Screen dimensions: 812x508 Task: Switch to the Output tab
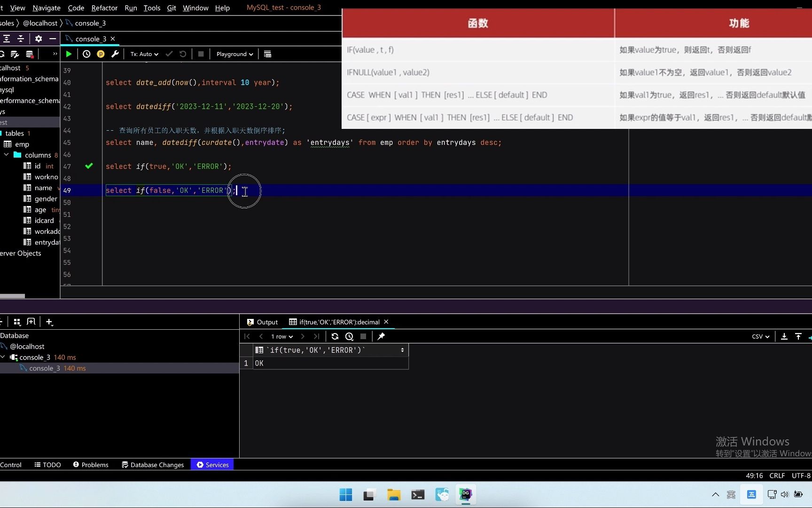click(266, 322)
